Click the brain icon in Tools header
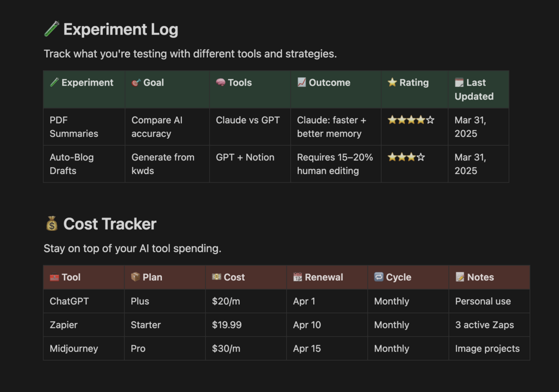559x392 pixels. [220, 82]
